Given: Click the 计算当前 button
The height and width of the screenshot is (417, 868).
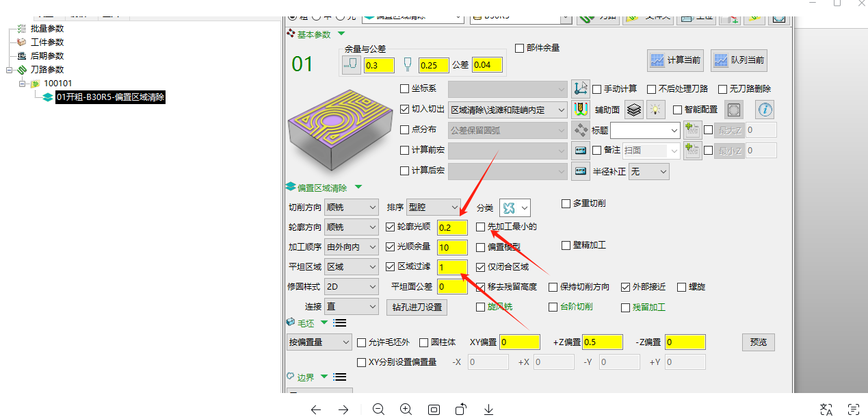Looking at the screenshot, I should coord(675,60).
